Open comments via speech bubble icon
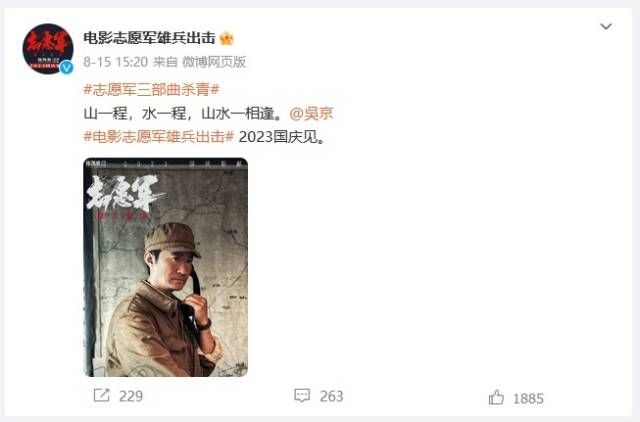The width and height of the screenshot is (640, 422). coord(302,395)
